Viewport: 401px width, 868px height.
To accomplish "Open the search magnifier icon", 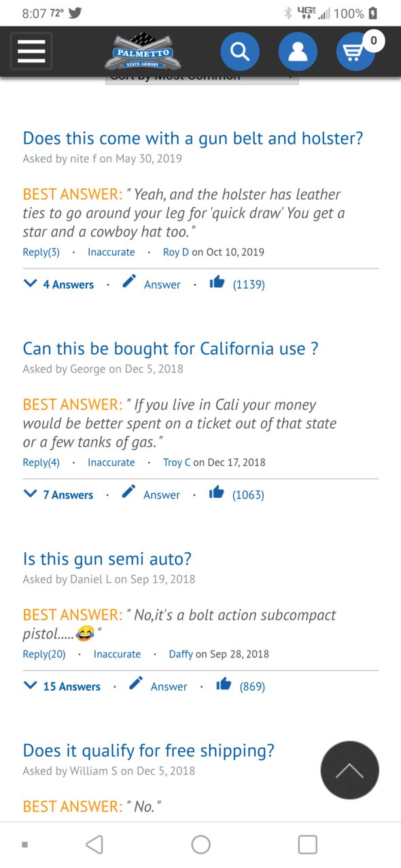I will click(239, 51).
